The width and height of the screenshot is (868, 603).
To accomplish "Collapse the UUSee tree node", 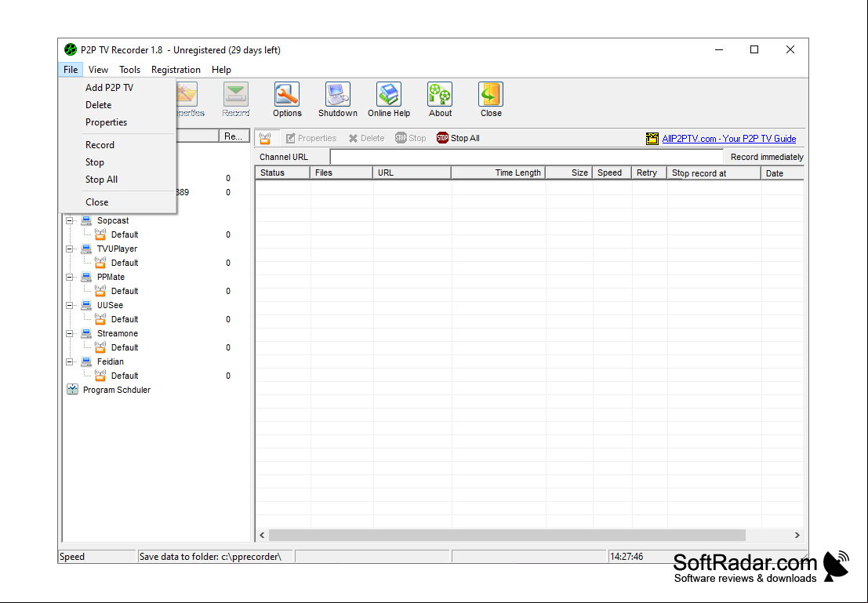I will [69, 305].
